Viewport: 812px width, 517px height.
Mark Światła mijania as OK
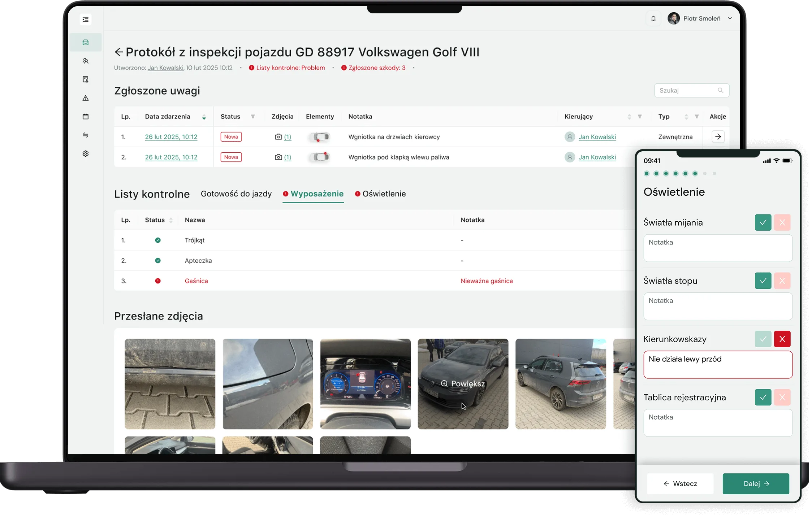pos(763,222)
